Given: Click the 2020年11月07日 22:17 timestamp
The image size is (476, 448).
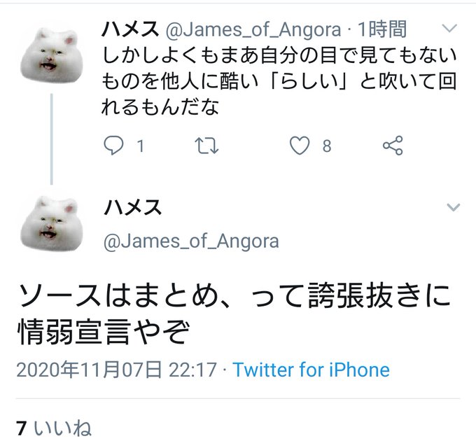Looking at the screenshot, I should click(116, 370).
